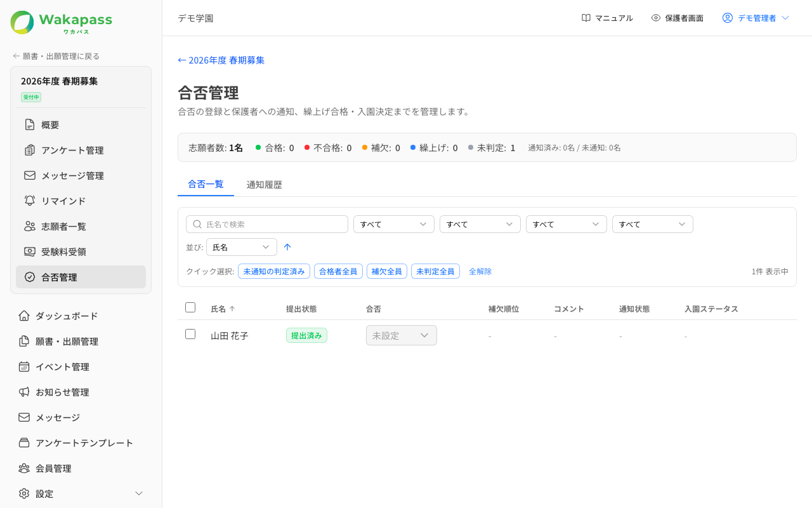Click the ダッシュボード home icon
The image size is (812, 508).
pyautogui.click(x=24, y=316)
